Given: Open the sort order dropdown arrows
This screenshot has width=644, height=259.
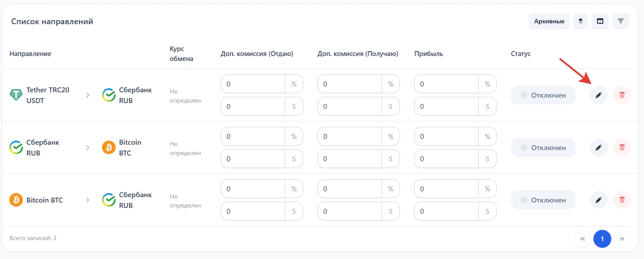Looking at the screenshot, I should pyautogui.click(x=580, y=21).
